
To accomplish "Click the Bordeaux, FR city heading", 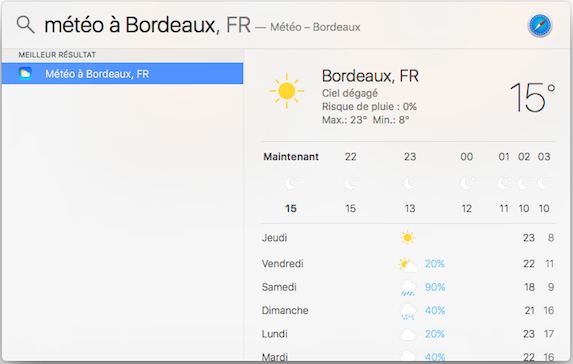I will click(370, 76).
